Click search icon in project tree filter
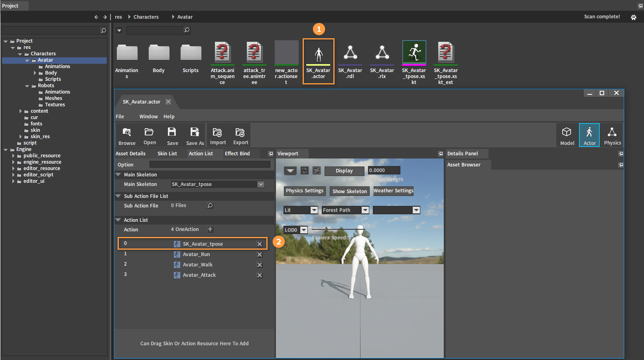 (x=104, y=31)
